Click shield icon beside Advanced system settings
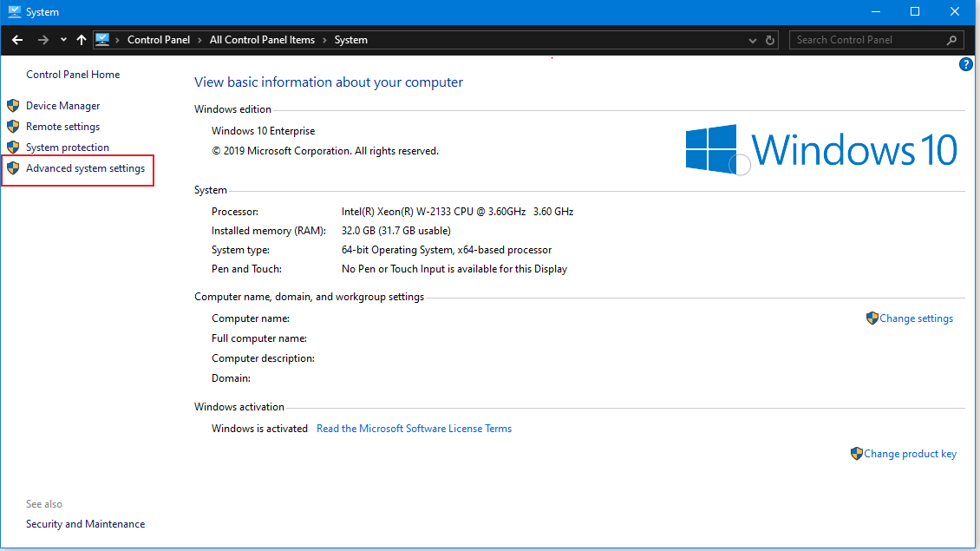The image size is (980, 551). click(13, 167)
